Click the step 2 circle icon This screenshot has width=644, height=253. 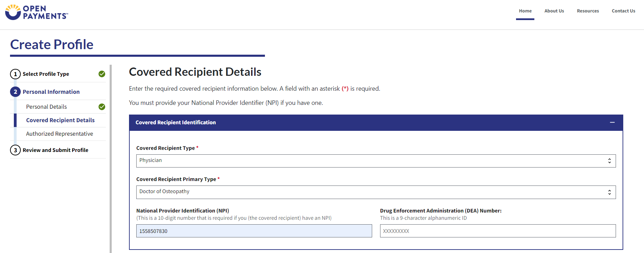[15, 92]
